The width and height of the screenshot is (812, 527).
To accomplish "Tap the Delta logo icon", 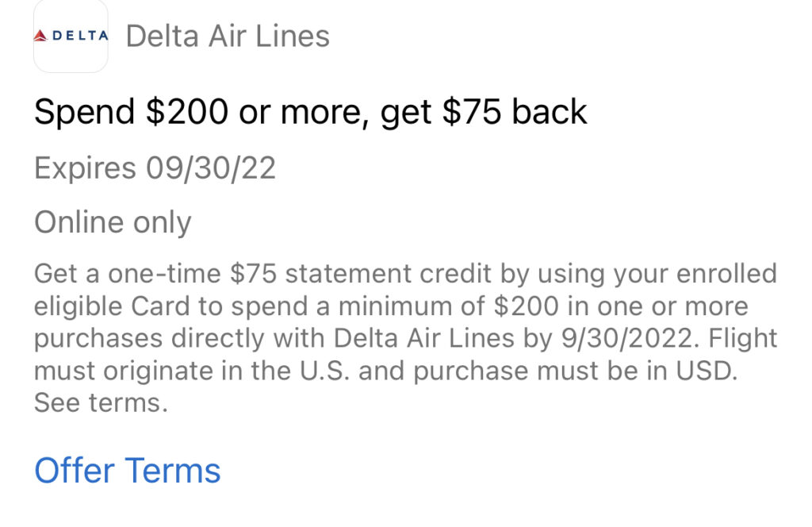I will click(x=71, y=35).
